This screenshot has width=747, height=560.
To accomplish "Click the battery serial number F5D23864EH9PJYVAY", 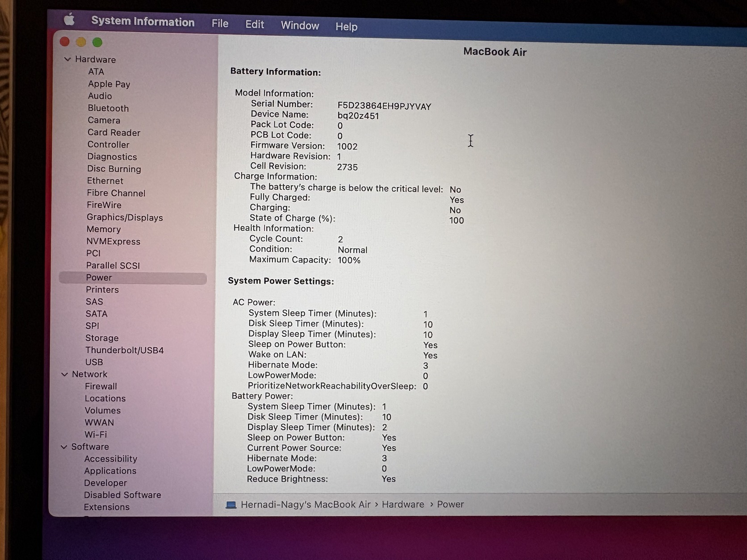I will coord(384,106).
